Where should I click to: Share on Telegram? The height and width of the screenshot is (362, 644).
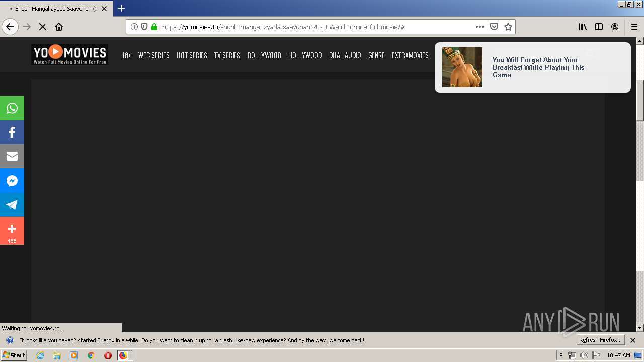tap(12, 205)
